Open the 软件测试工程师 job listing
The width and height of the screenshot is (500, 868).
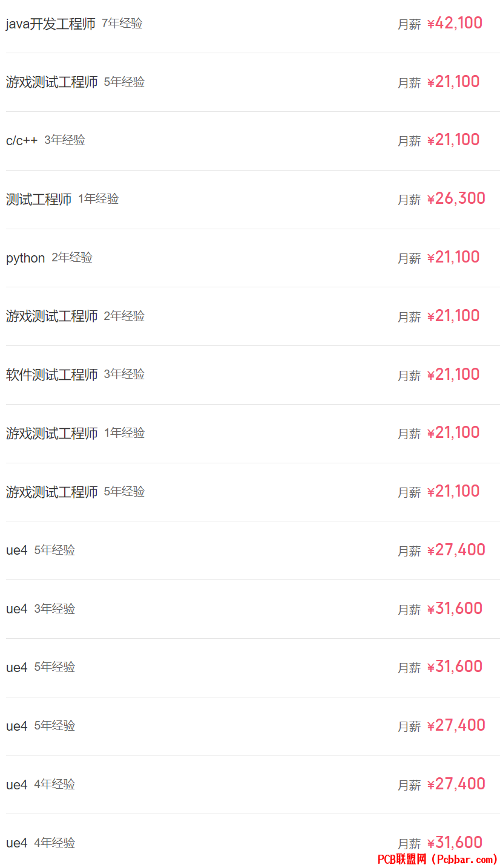[52, 375]
